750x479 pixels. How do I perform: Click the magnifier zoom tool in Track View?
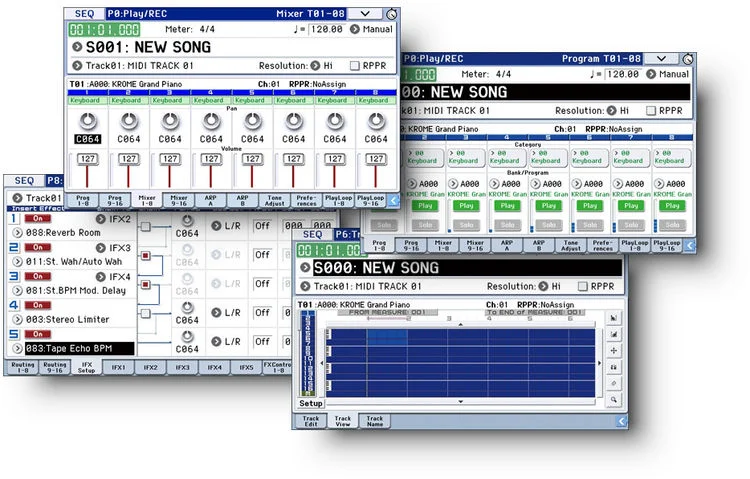coord(613,400)
